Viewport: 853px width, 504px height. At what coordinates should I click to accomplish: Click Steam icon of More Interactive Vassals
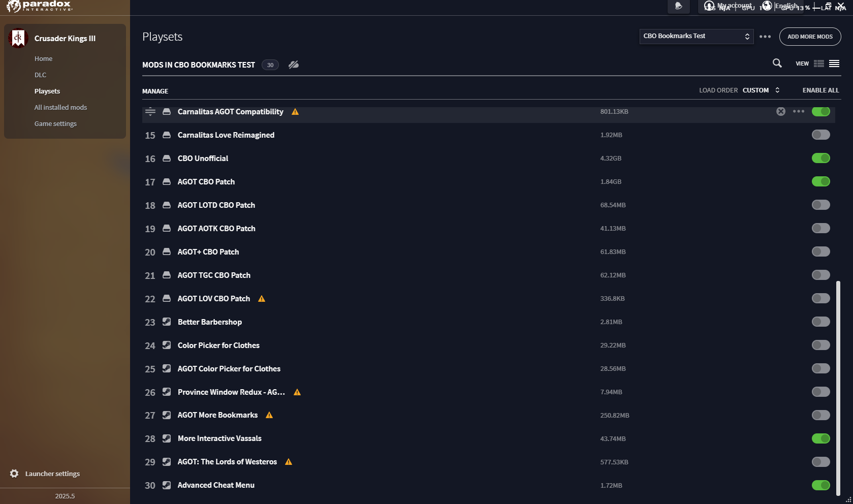[166, 438]
